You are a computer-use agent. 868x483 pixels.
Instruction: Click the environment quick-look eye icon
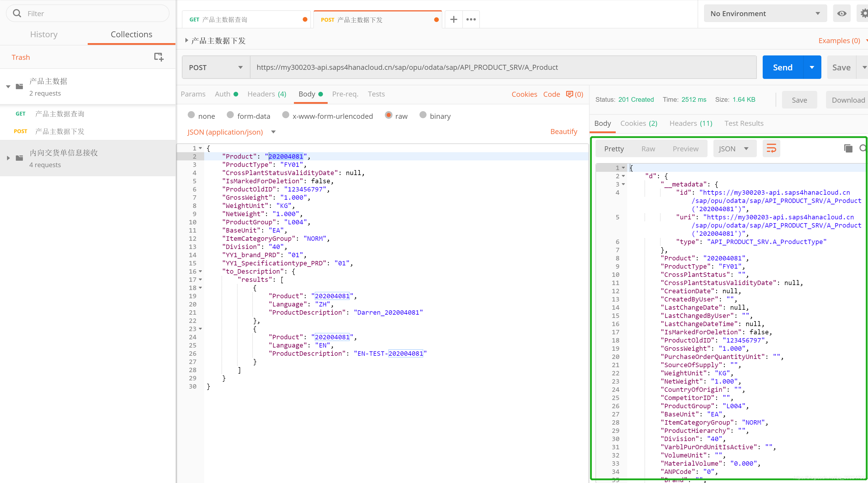tap(842, 13)
